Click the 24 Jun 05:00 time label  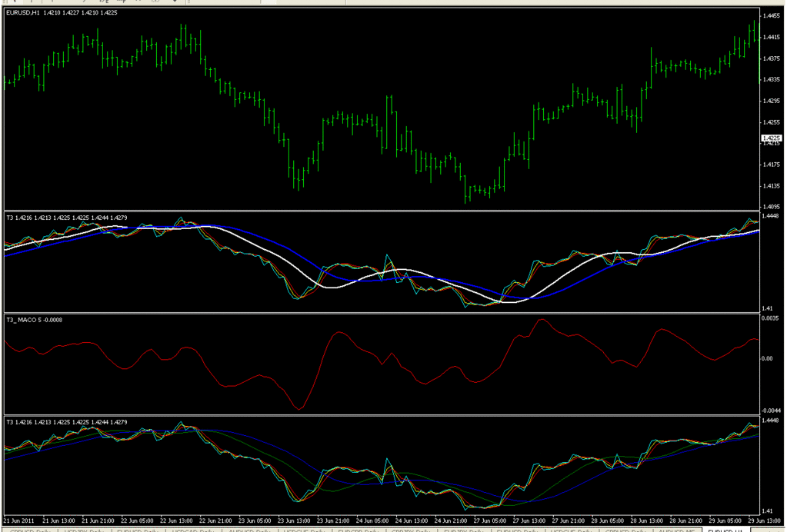point(372,521)
